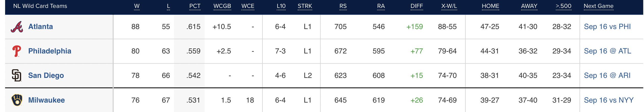Viewport: 644px width, 112px height.
Task: Click the Philadelphia Phillies logo icon
Action: click(x=17, y=51)
